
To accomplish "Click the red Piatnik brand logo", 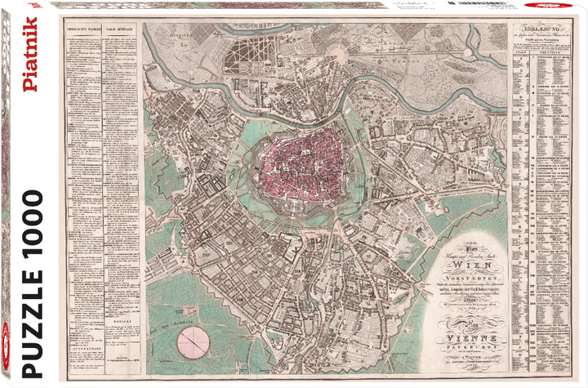I will click(x=31, y=55).
